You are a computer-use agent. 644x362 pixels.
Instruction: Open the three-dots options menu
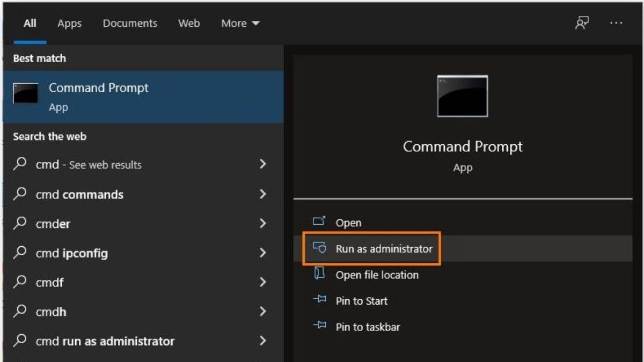(x=617, y=23)
